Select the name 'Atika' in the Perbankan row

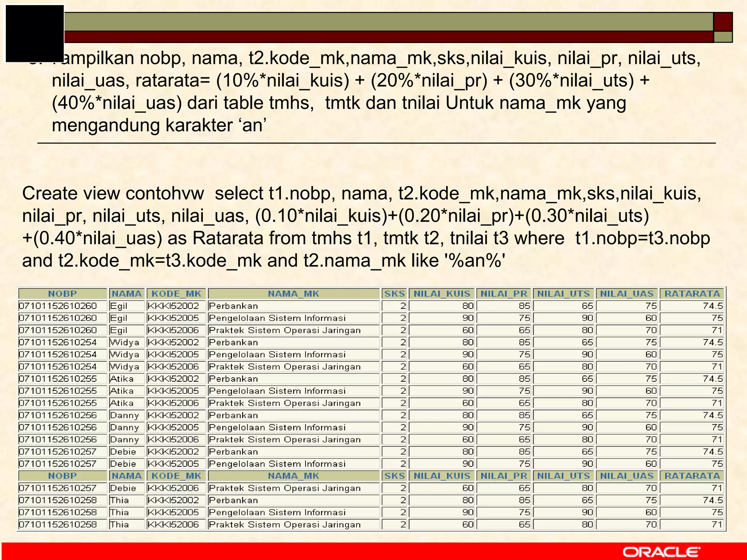(122, 379)
